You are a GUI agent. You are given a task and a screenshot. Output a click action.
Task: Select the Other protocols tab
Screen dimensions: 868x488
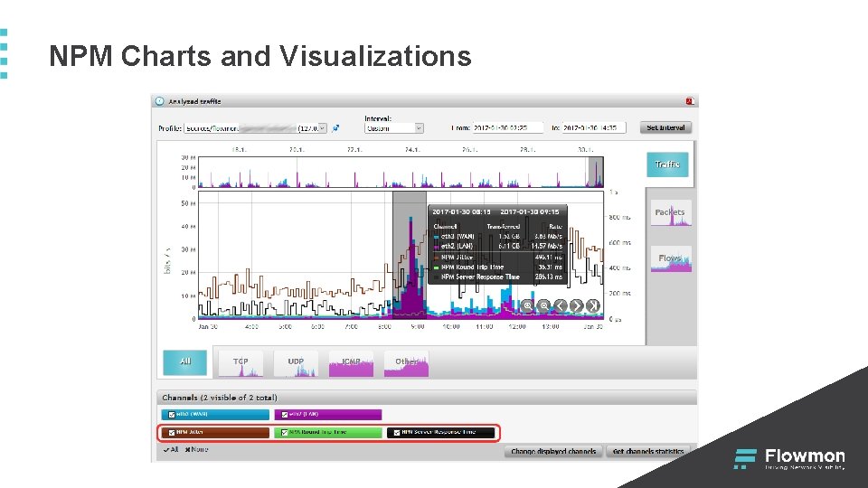coord(406,363)
